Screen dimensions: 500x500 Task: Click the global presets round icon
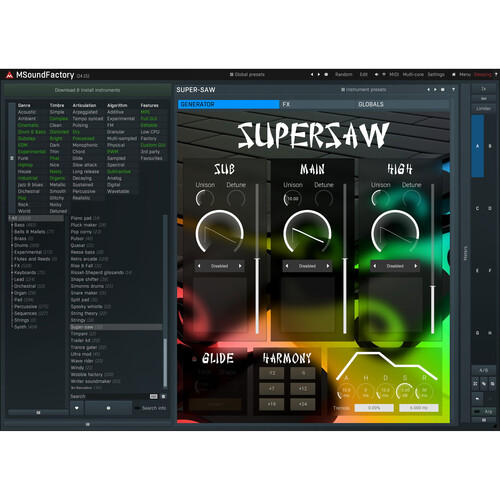[x=326, y=75]
